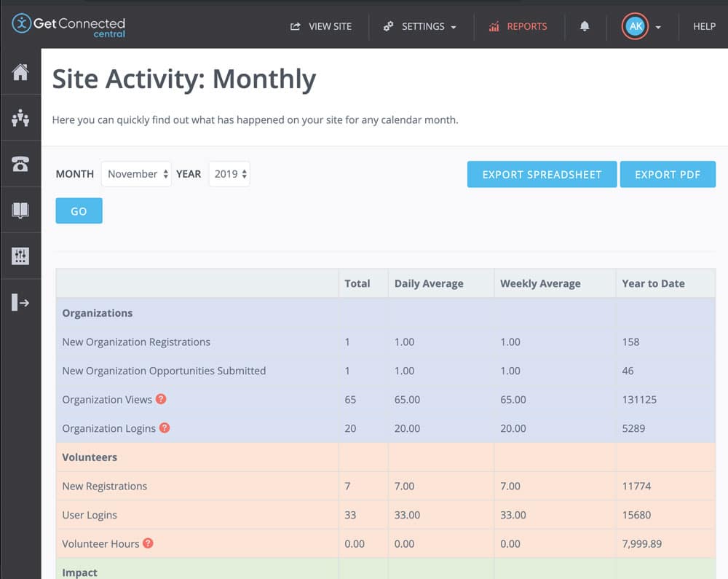This screenshot has width=728, height=579.
Task: Click the Export Spreadsheet button
Action: click(542, 175)
